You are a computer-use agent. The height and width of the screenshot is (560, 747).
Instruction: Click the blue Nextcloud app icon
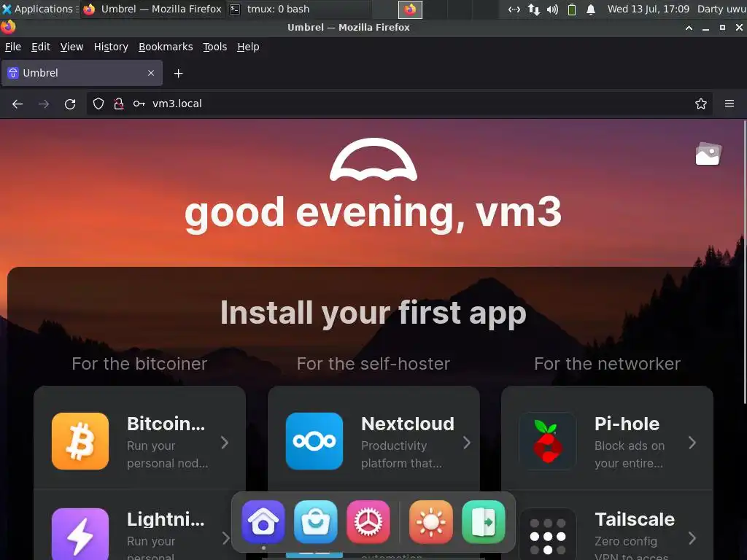click(314, 441)
